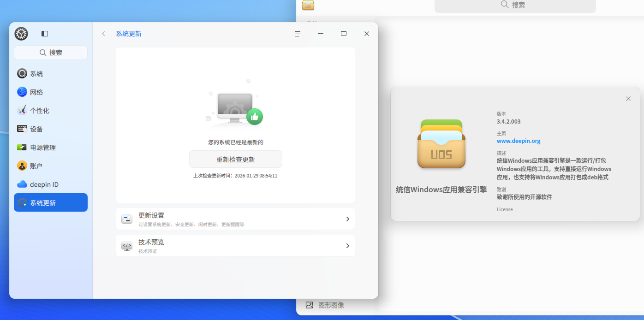Click the Control Center gear logo icon
644x320 pixels.
coord(21,34)
